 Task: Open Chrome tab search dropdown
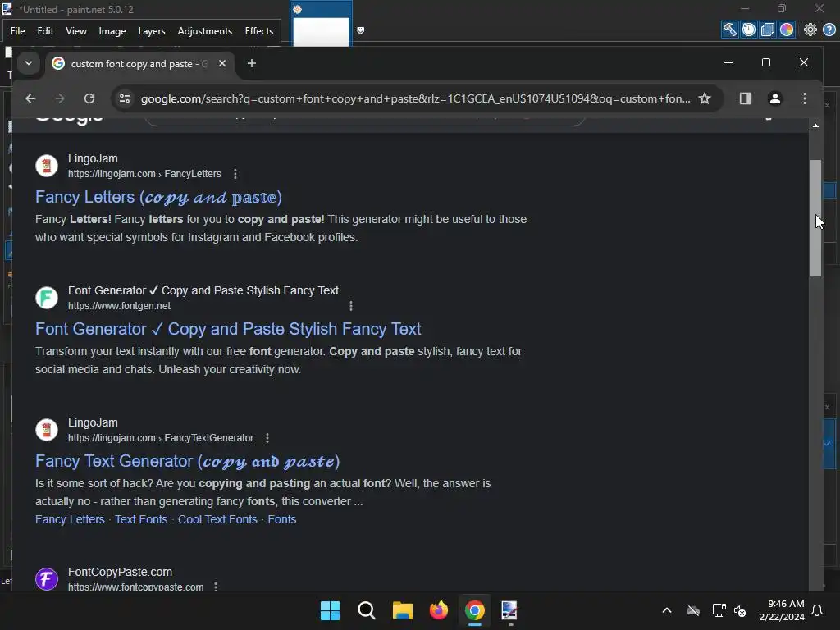[x=29, y=63]
